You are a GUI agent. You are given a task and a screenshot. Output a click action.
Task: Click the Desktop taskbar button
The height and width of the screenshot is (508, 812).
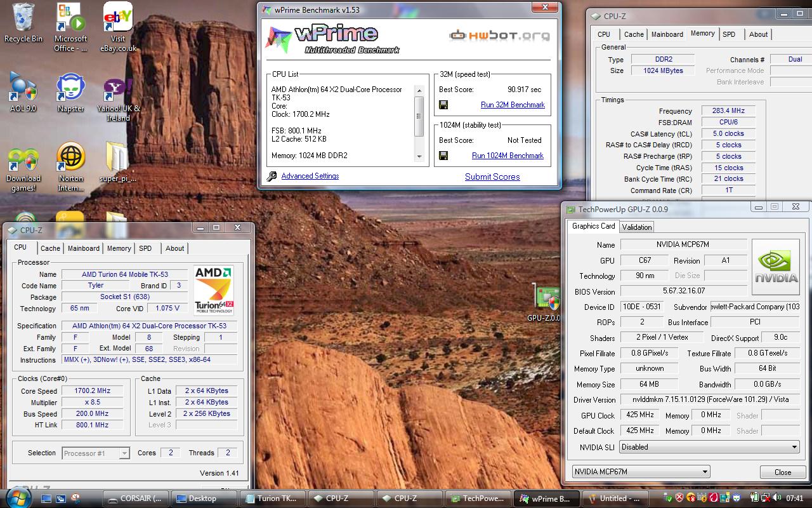204,498
